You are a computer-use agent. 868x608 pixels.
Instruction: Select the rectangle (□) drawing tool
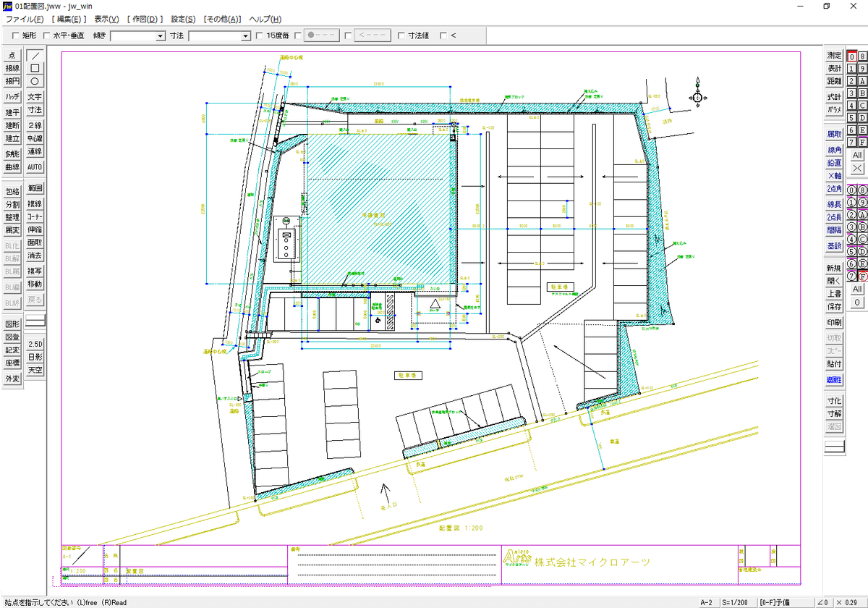(x=35, y=68)
